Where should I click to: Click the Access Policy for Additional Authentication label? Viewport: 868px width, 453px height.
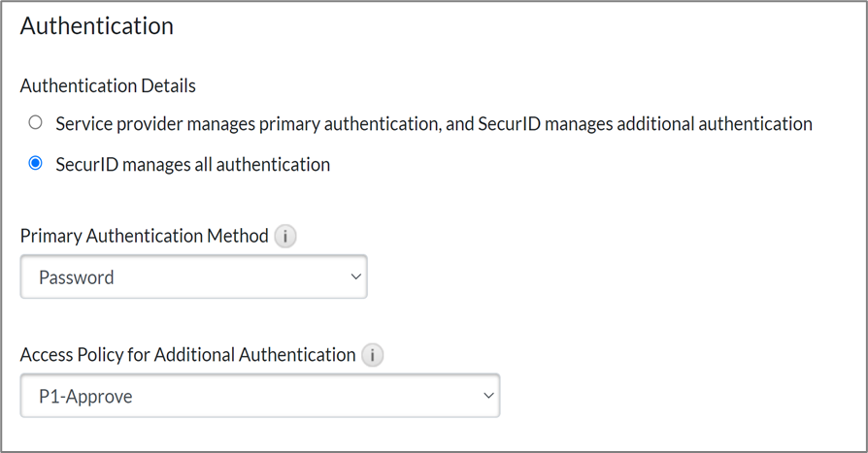click(187, 355)
